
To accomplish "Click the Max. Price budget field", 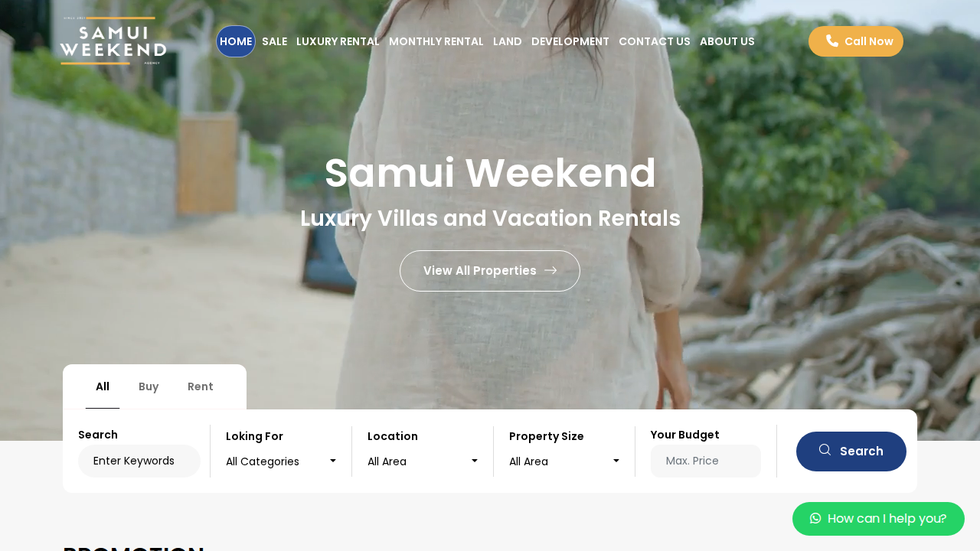I will click(706, 461).
